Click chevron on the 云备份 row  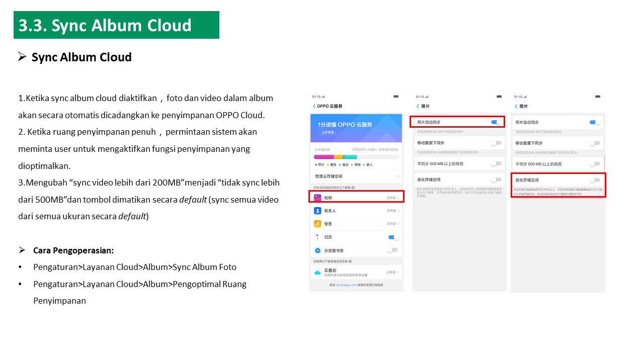398,272
